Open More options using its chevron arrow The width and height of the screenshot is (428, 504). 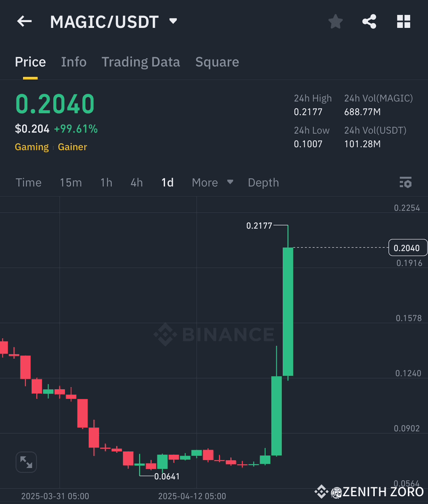(230, 182)
